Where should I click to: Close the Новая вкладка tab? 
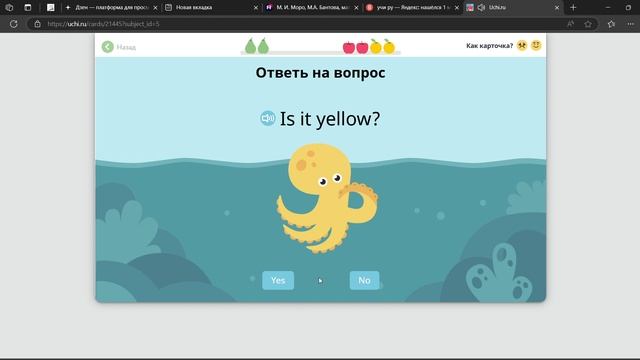(x=256, y=8)
